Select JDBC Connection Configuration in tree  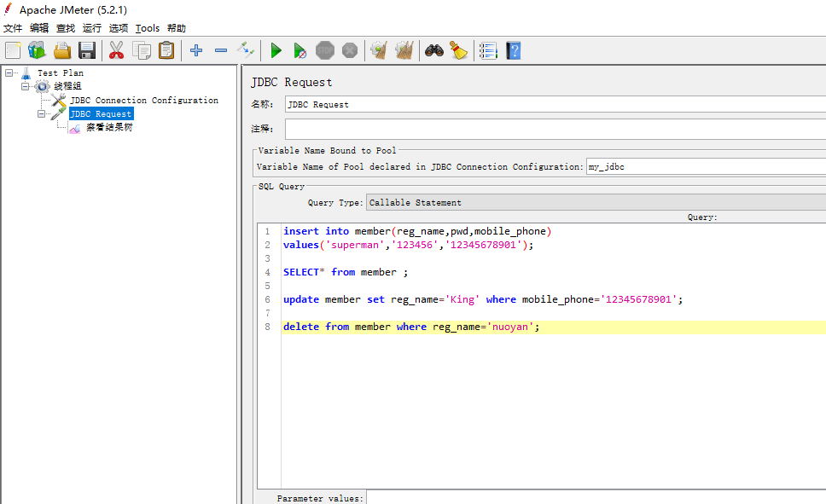point(143,100)
